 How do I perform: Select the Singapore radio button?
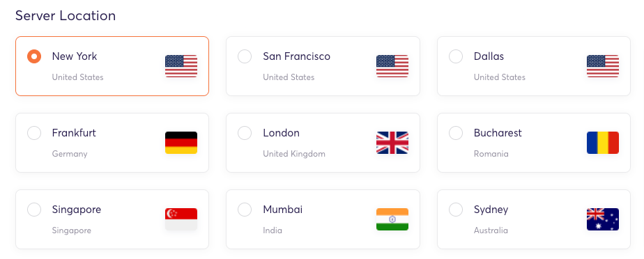[34, 210]
